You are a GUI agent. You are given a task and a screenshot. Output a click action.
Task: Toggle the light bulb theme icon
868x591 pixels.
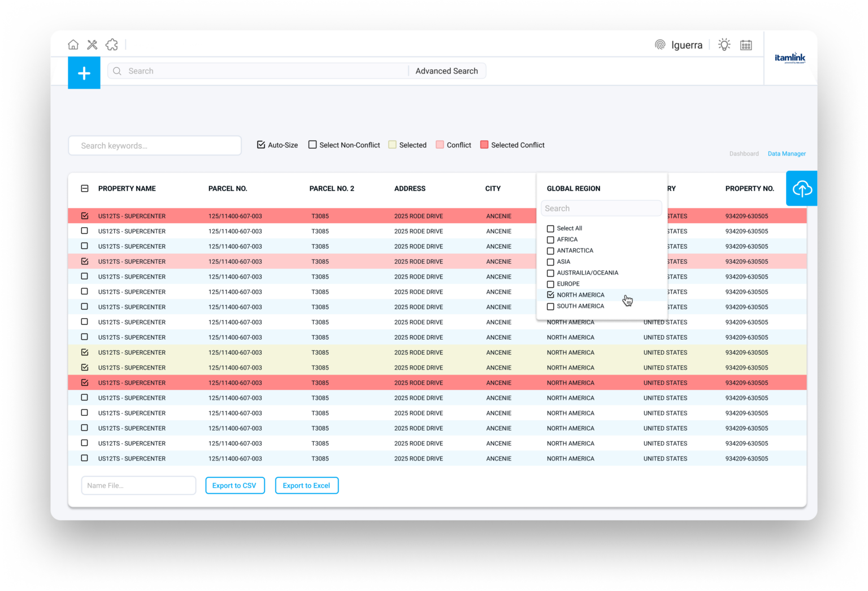pyautogui.click(x=724, y=44)
